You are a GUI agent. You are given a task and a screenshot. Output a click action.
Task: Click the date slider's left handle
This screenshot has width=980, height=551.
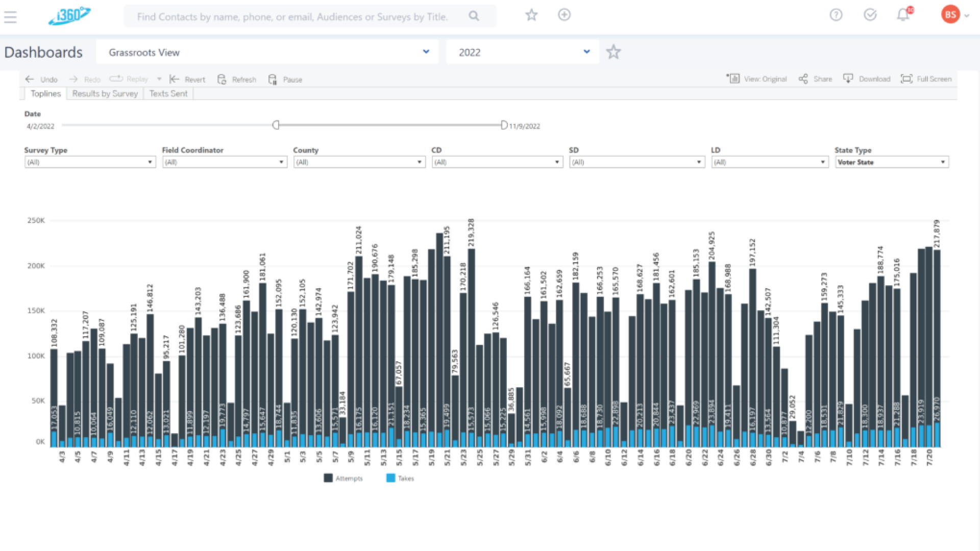276,125
